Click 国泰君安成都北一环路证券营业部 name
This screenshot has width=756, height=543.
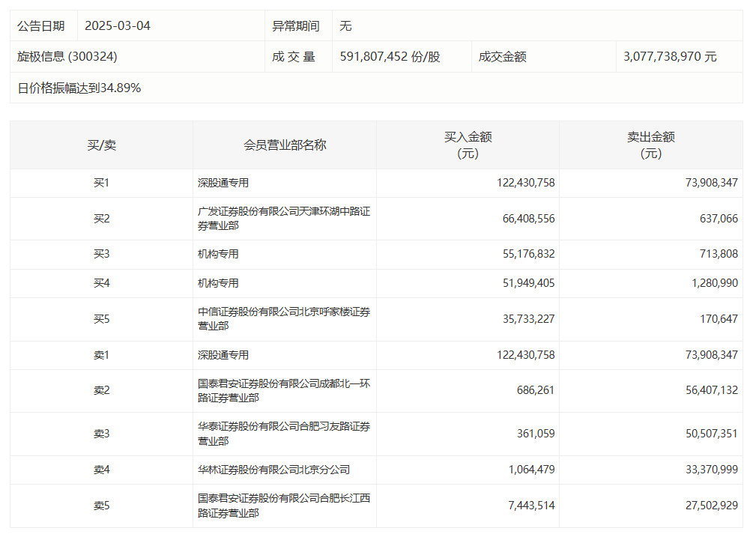point(284,390)
